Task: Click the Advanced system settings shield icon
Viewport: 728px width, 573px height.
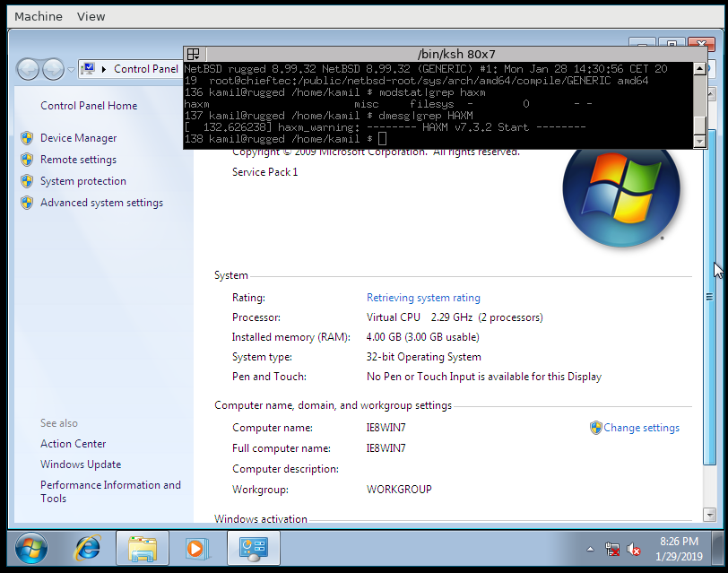Action: tap(27, 203)
